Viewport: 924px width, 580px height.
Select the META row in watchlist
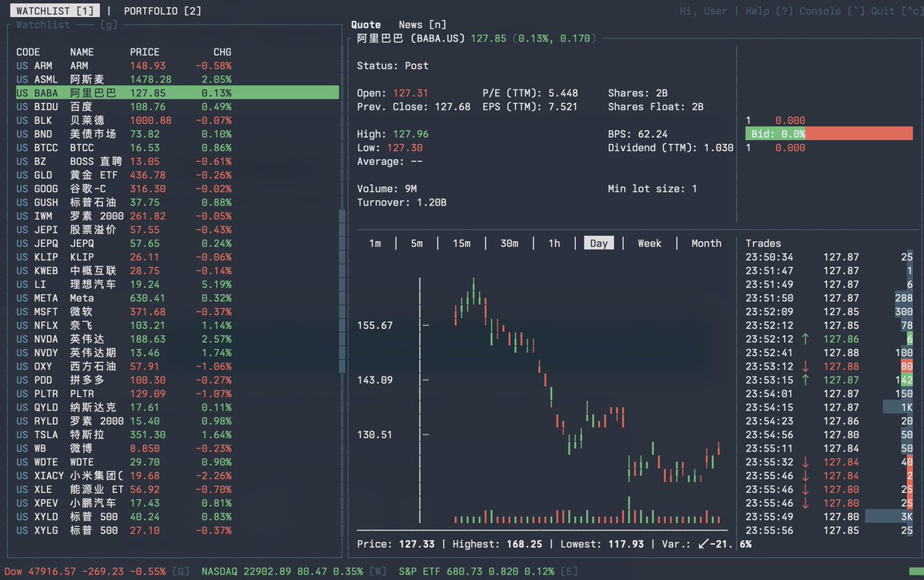(177, 298)
